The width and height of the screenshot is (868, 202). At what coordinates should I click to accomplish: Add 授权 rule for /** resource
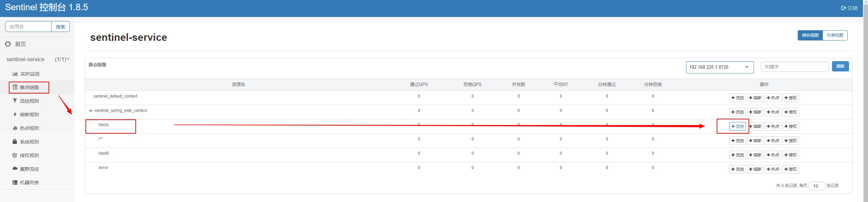(791, 141)
